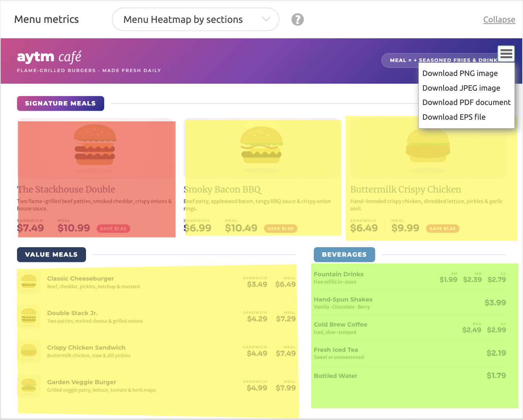Click the Beverages section label
The image size is (523, 420).
[344, 255]
